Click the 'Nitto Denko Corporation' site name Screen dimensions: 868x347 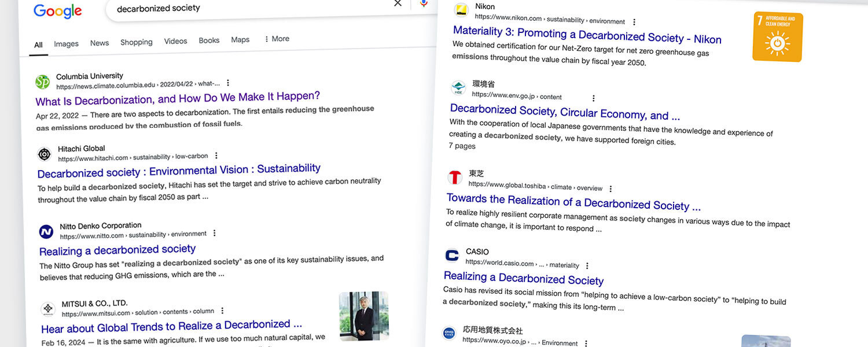pos(101,226)
